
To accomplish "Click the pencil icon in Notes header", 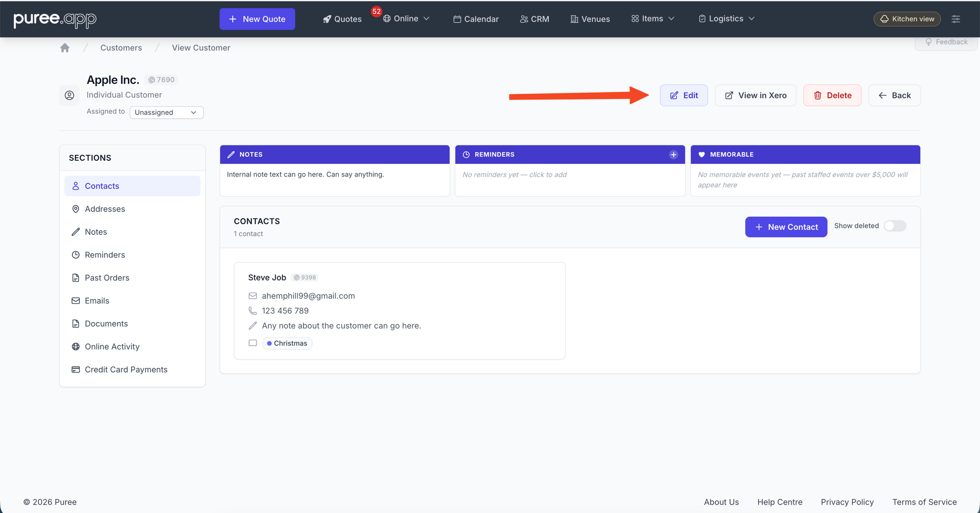I will [231, 154].
